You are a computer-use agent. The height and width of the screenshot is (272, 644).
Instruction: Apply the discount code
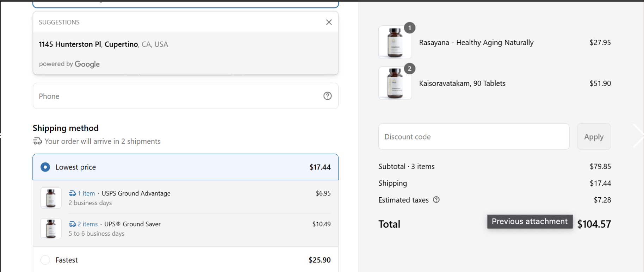594,137
